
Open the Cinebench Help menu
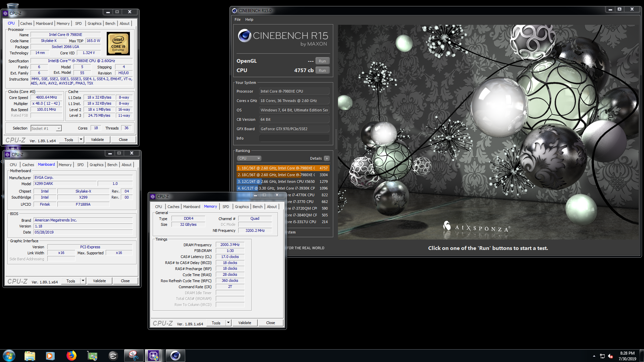[x=249, y=19]
